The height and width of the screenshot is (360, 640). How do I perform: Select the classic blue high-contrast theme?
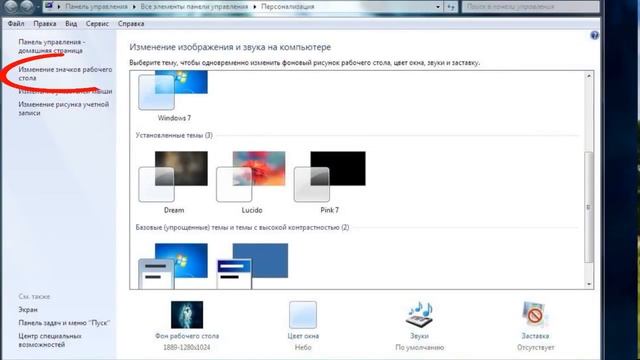[x=252, y=266]
